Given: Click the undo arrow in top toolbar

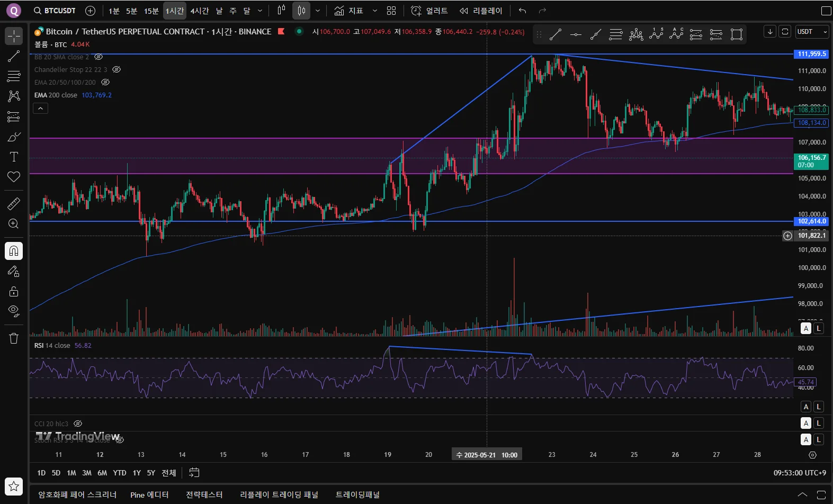Looking at the screenshot, I should pos(523,11).
